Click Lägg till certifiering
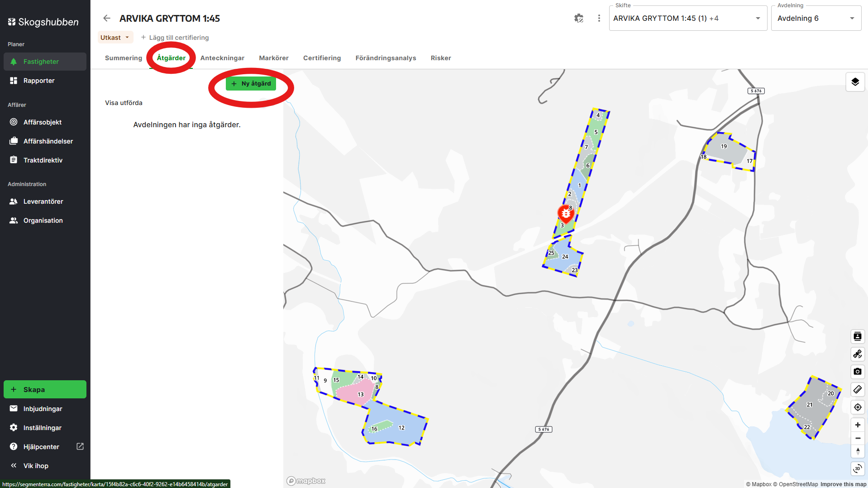This screenshot has width=868, height=488. click(x=175, y=38)
